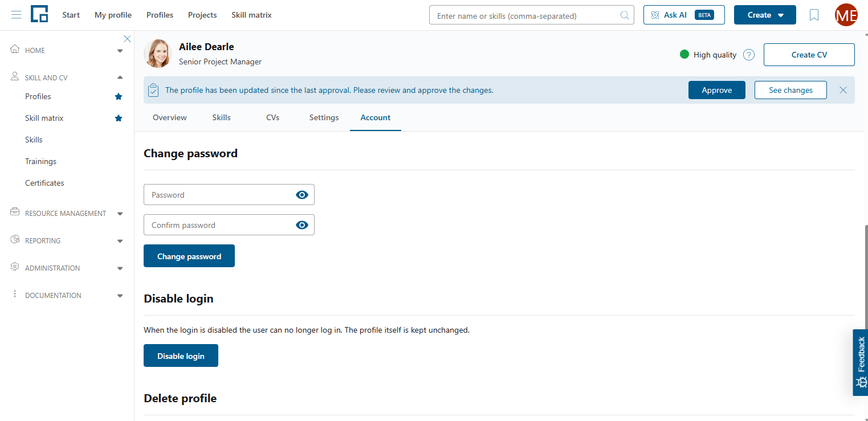
Task: Expand the Documentation sidebar section
Action: click(x=120, y=296)
